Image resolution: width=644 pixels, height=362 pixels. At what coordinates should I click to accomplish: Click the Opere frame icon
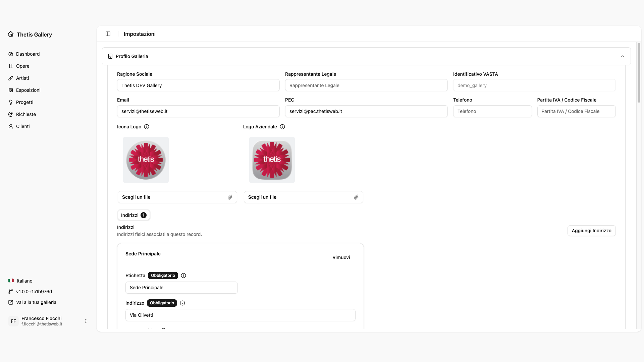[11, 66]
